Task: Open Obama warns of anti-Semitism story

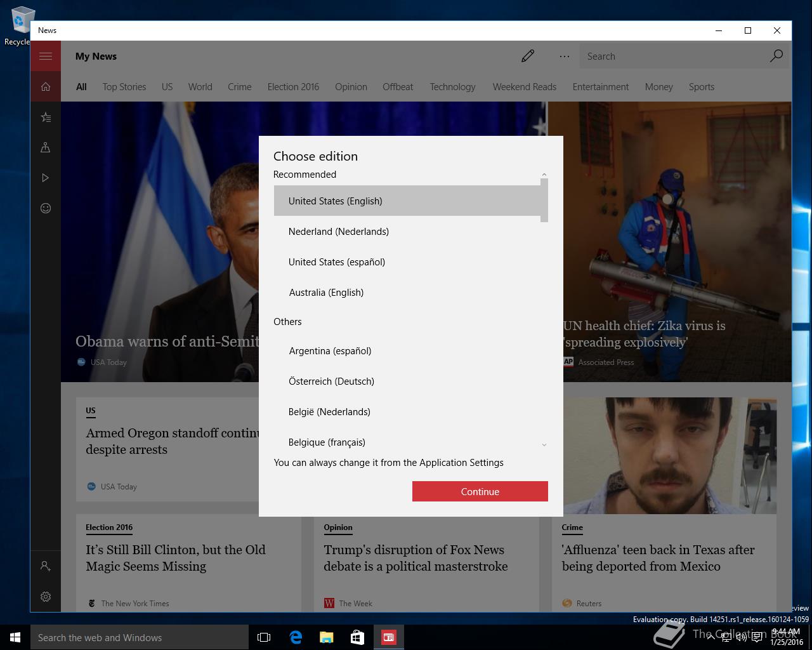Action: click(x=167, y=342)
